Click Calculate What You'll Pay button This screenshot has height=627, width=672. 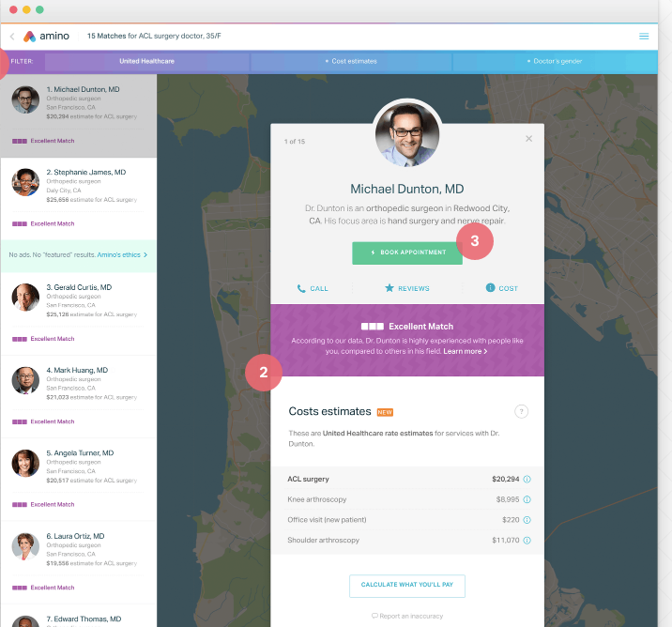pos(407,586)
